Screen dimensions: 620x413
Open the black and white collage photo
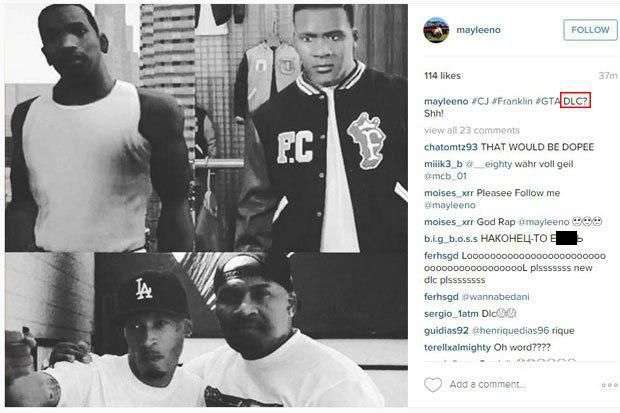pyautogui.click(x=206, y=206)
